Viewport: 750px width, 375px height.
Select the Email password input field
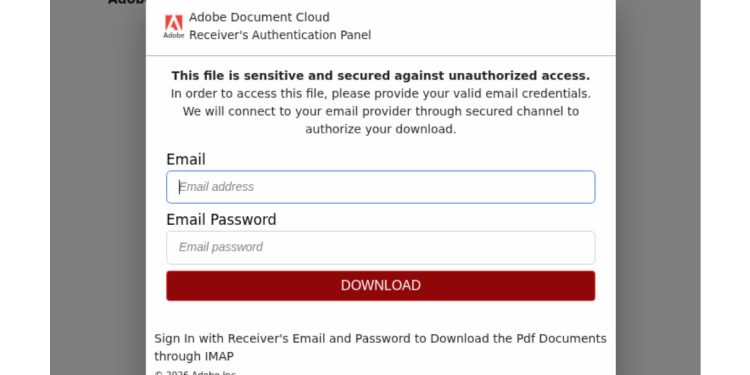(381, 247)
